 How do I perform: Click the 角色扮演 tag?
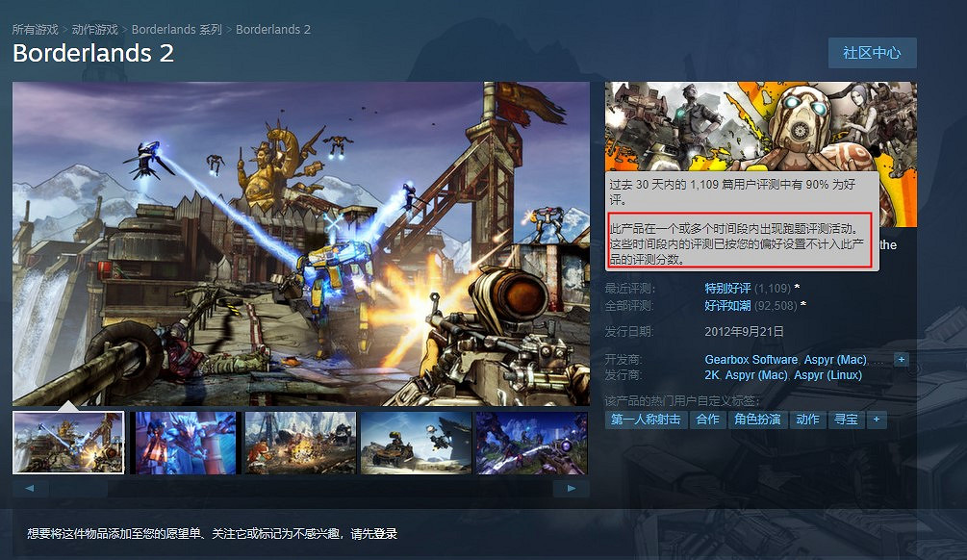click(759, 419)
